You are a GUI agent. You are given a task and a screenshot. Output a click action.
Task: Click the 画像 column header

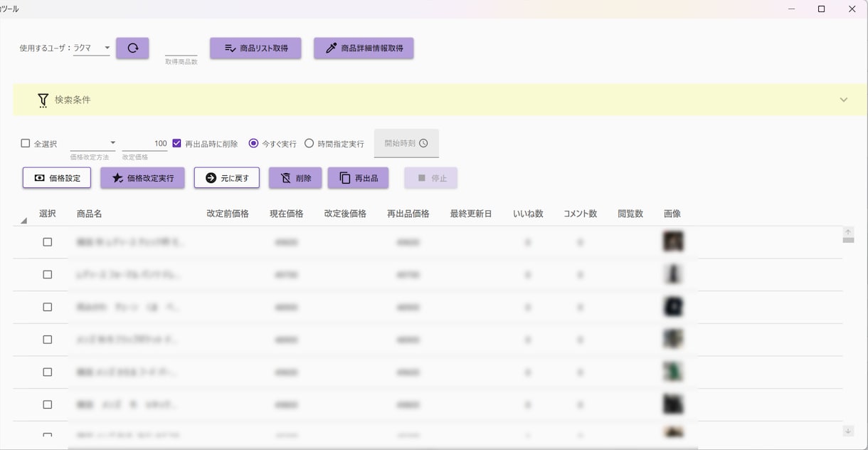[672, 214]
